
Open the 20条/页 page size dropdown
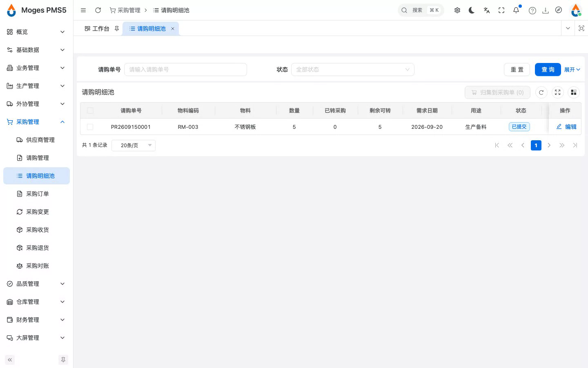(134, 145)
